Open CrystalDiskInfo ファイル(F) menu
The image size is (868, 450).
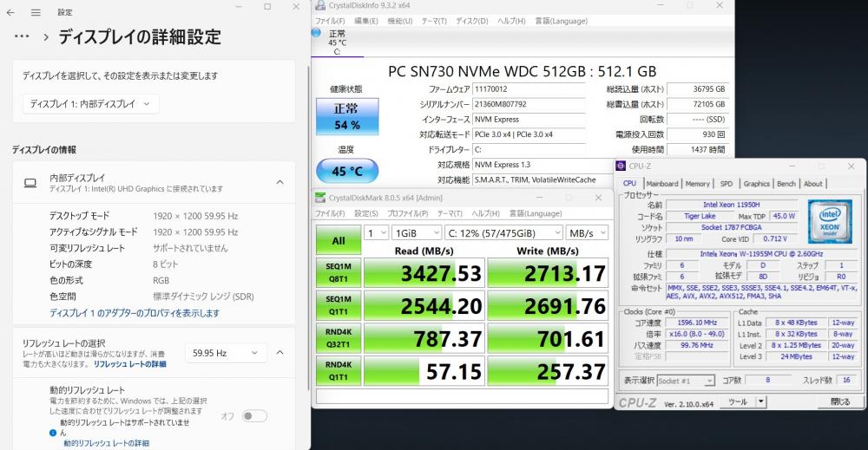pyautogui.click(x=330, y=21)
